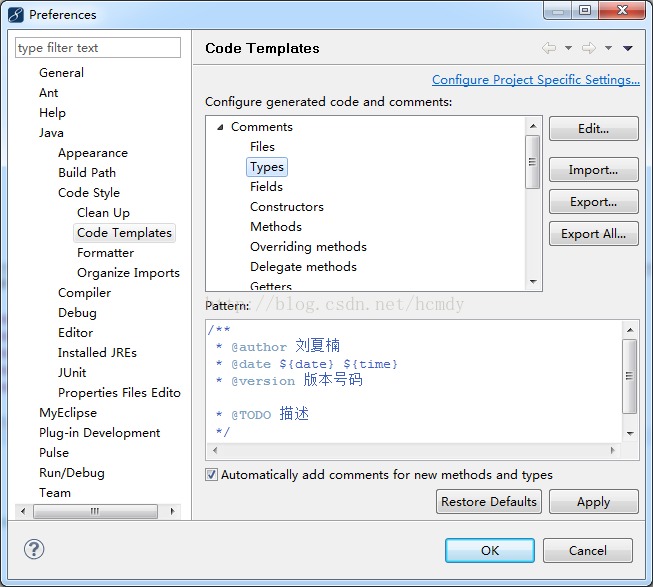Open Configure Project Specific Settings link

[x=536, y=80]
